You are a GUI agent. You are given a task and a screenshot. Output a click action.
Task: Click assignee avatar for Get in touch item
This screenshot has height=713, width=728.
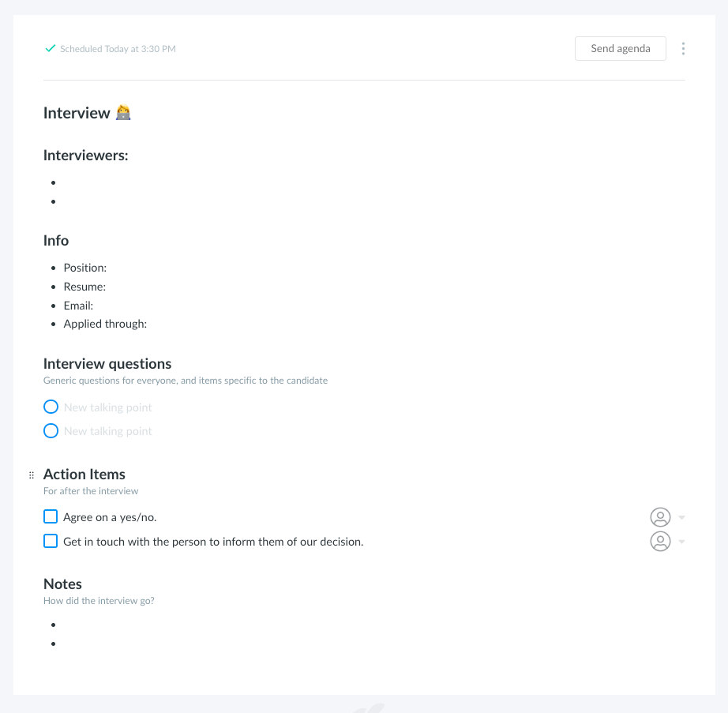tap(660, 541)
